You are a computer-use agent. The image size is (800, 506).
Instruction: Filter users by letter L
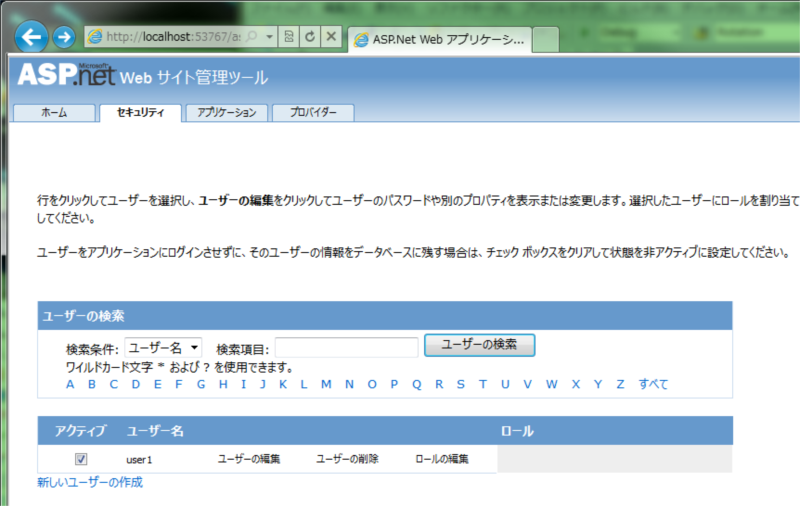pos(304,384)
